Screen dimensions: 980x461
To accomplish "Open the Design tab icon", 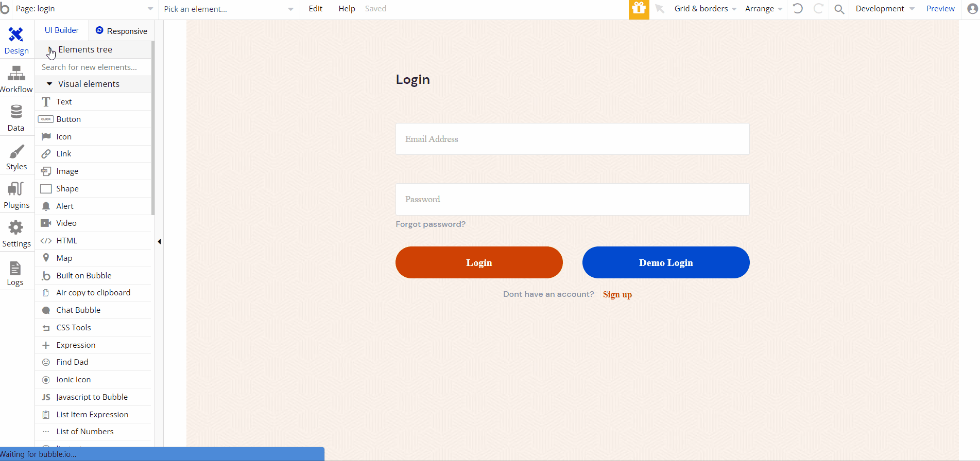I will click(16, 35).
